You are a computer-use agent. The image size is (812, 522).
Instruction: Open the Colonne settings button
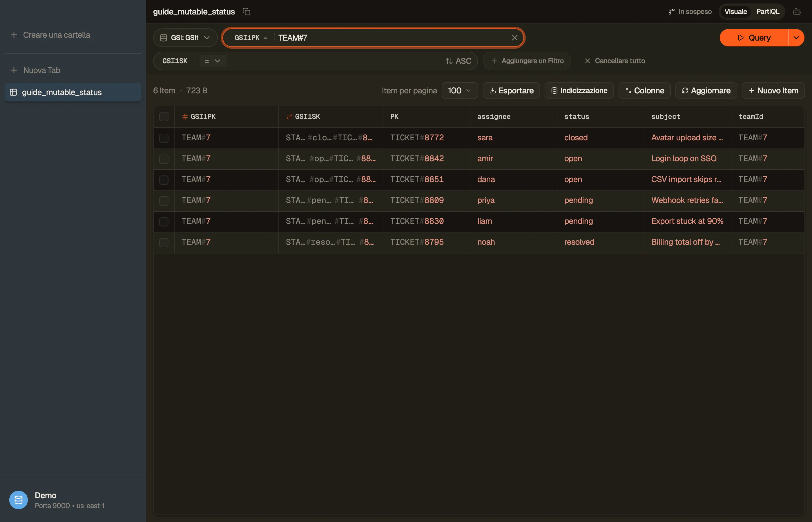pos(644,90)
